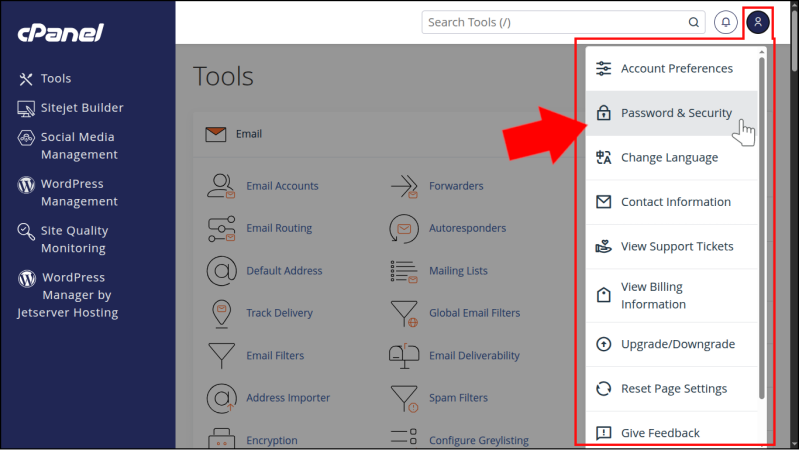Click the Give Feedback speech icon
Screen dimensions: 799x467
pyautogui.click(x=603, y=433)
